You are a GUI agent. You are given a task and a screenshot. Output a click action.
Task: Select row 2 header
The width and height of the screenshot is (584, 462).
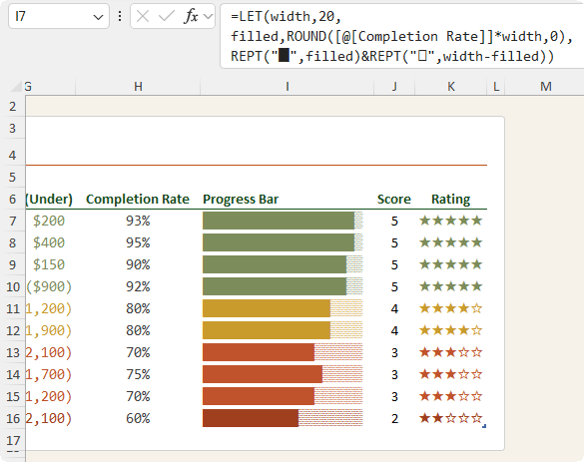tap(13, 107)
